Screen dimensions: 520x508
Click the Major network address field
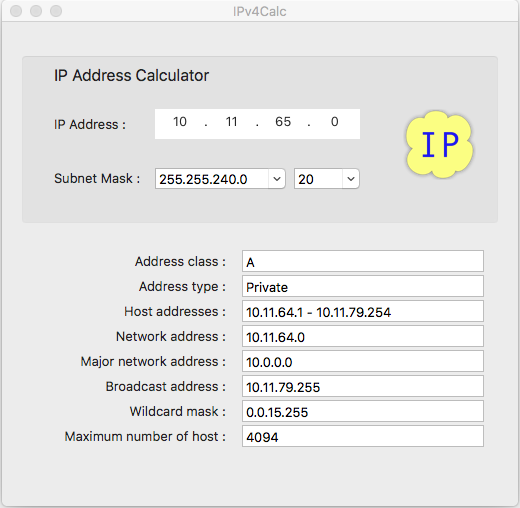coord(363,361)
